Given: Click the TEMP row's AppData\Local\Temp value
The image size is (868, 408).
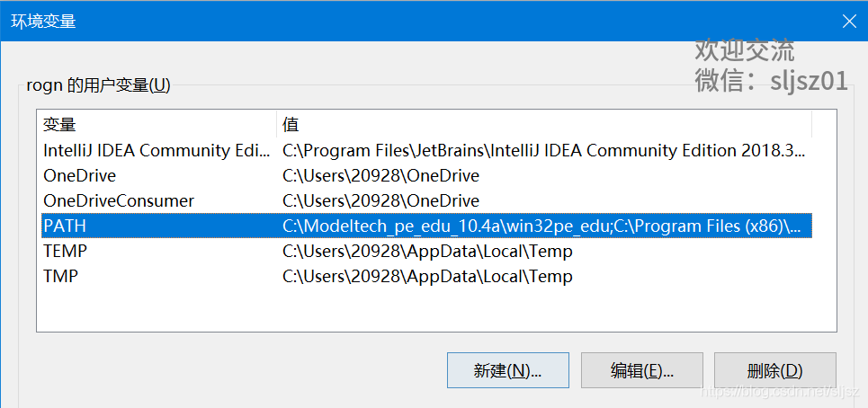Looking at the screenshot, I should point(427,252).
